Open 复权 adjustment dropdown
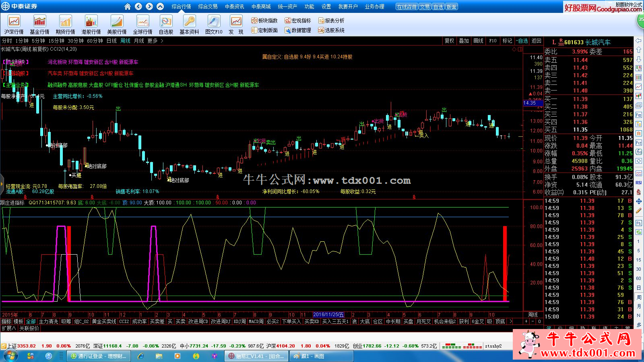The height and width of the screenshot is (362, 644). [449, 41]
